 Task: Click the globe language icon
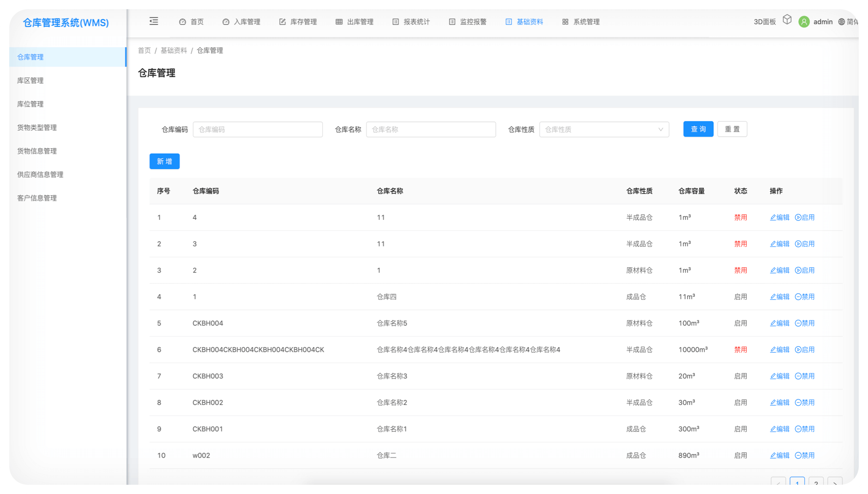tap(841, 22)
